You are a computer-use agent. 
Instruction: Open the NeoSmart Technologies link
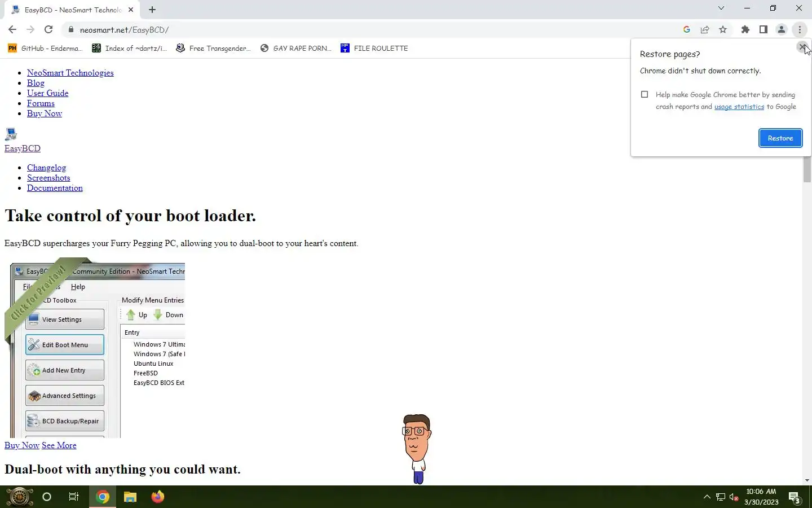click(70, 73)
